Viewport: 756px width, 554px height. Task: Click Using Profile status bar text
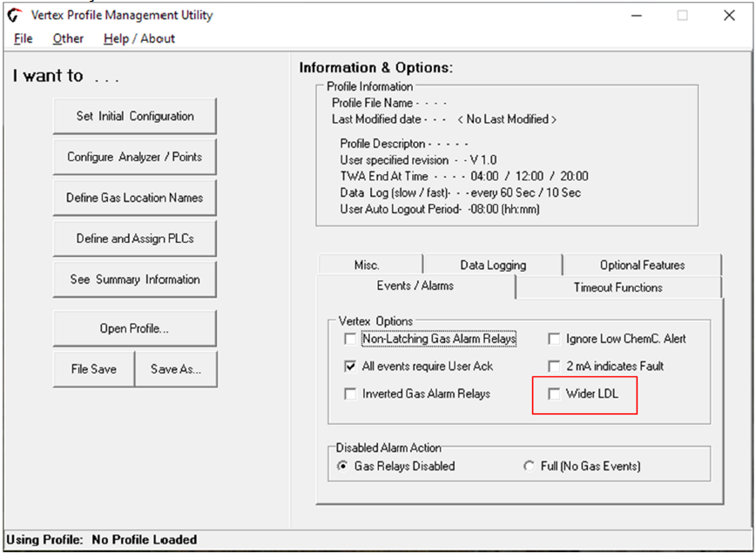point(101,539)
